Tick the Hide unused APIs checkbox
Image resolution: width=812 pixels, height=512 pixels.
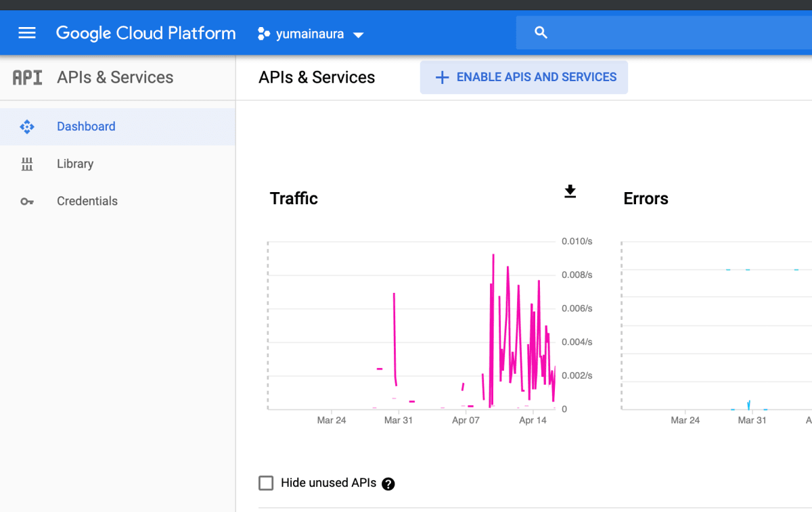coord(267,483)
